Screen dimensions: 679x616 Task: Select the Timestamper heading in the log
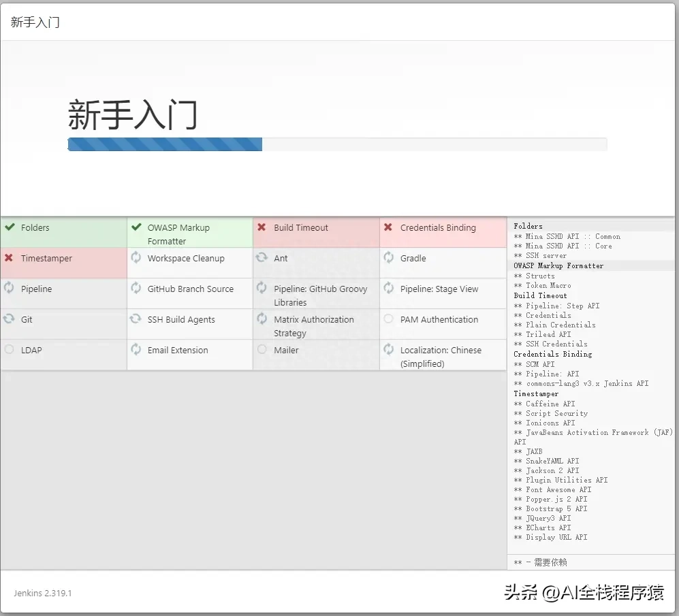click(536, 393)
